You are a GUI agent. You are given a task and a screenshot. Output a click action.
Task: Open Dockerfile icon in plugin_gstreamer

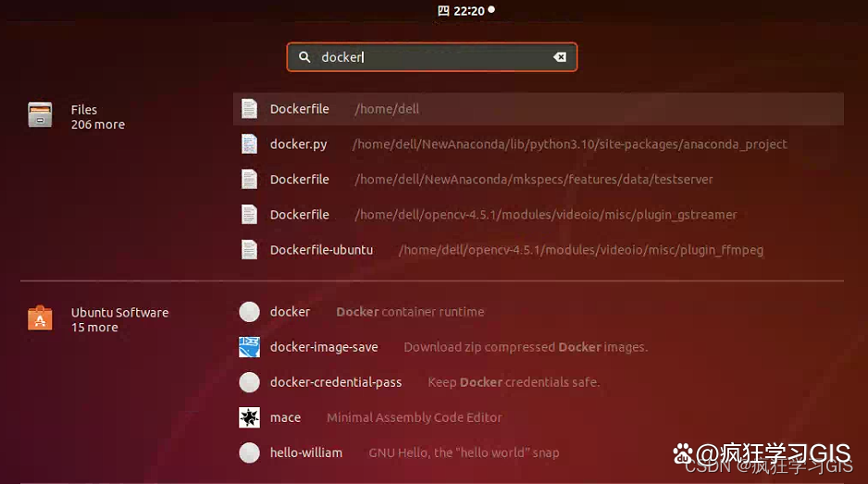pos(249,215)
